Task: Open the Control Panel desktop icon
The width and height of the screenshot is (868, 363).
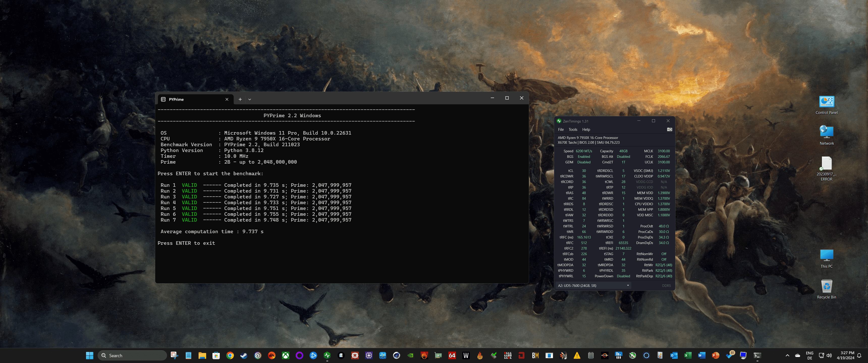Action: pos(826,105)
